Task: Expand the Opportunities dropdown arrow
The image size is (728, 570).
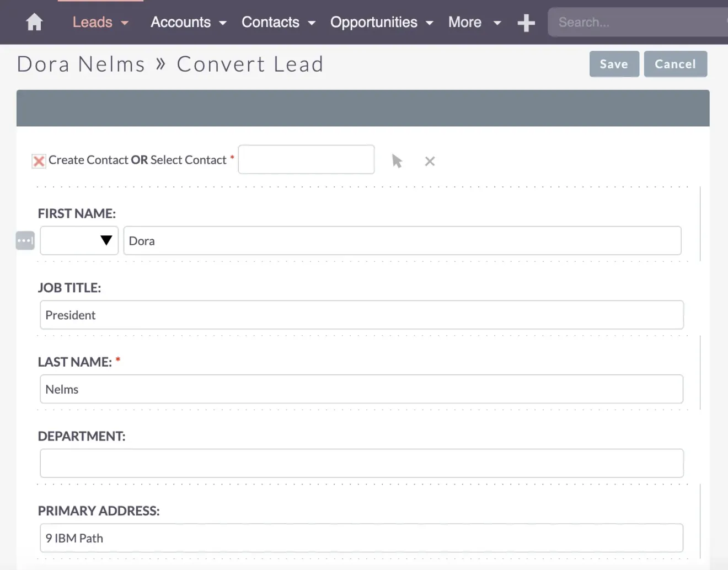Action: click(430, 23)
